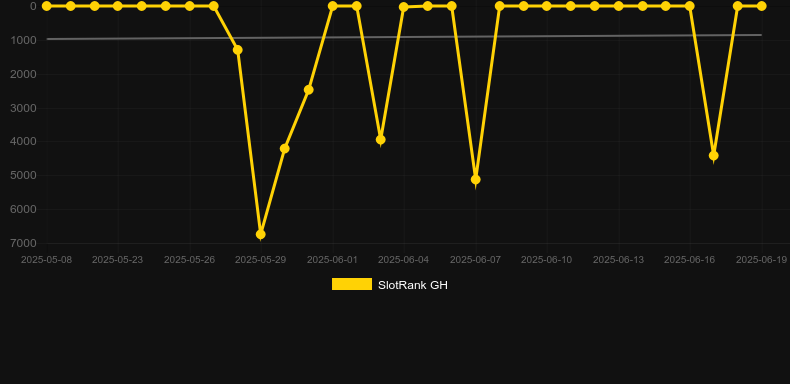Click the data point near rank 1300
This screenshot has height=384, width=790.
237,50
